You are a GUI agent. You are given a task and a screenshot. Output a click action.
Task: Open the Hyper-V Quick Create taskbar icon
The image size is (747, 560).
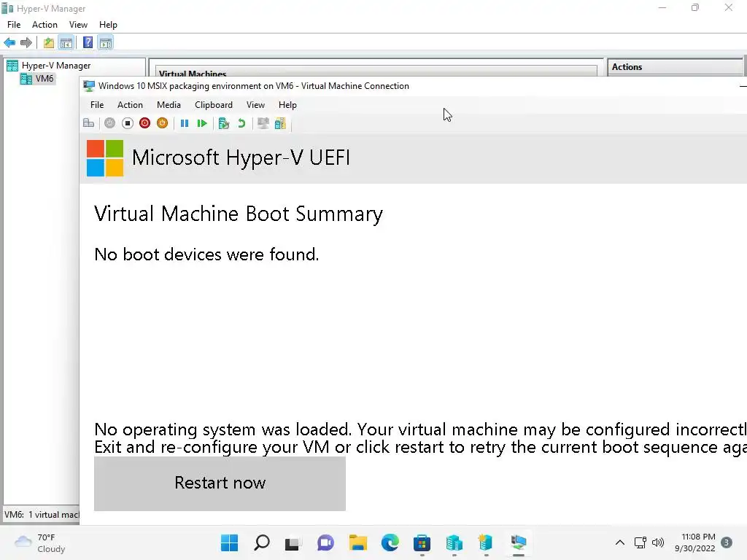[x=486, y=542]
